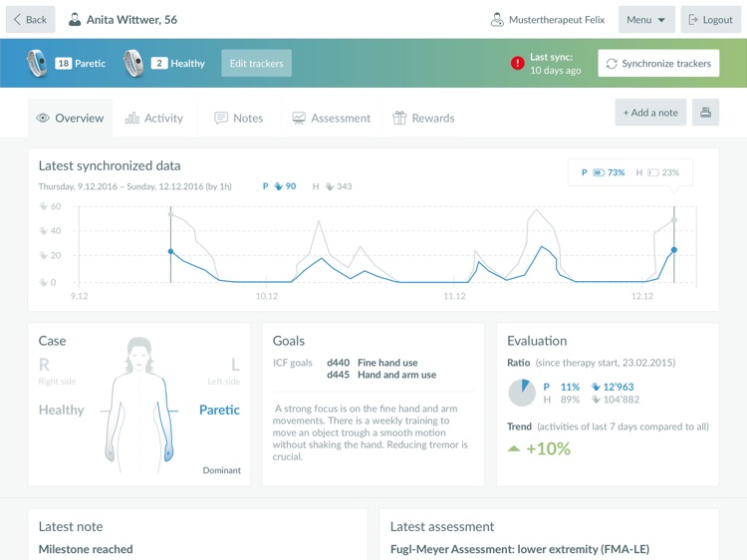Click the Overview tab eye icon
Image resolution: width=747 pixels, height=560 pixels.
(43, 119)
